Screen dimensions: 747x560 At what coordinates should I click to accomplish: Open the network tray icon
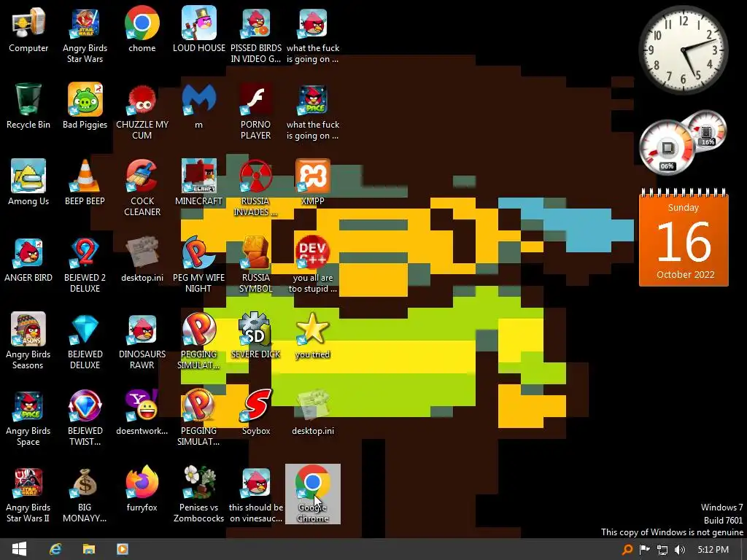pyautogui.click(x=662, y=550)
